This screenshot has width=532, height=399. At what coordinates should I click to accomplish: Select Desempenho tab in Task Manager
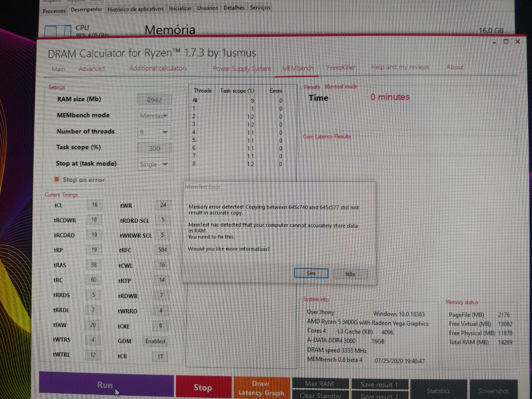click(86, 10)
